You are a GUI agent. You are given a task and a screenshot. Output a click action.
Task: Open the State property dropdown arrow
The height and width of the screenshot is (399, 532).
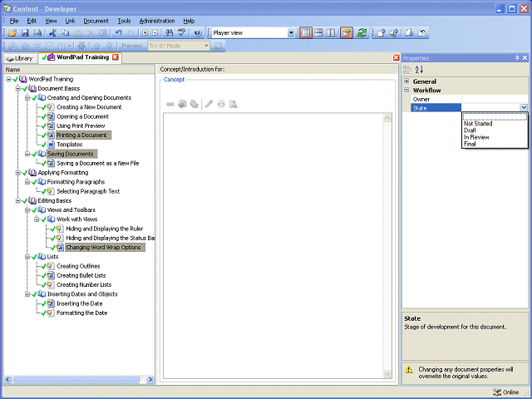click(x=524, y=108)
